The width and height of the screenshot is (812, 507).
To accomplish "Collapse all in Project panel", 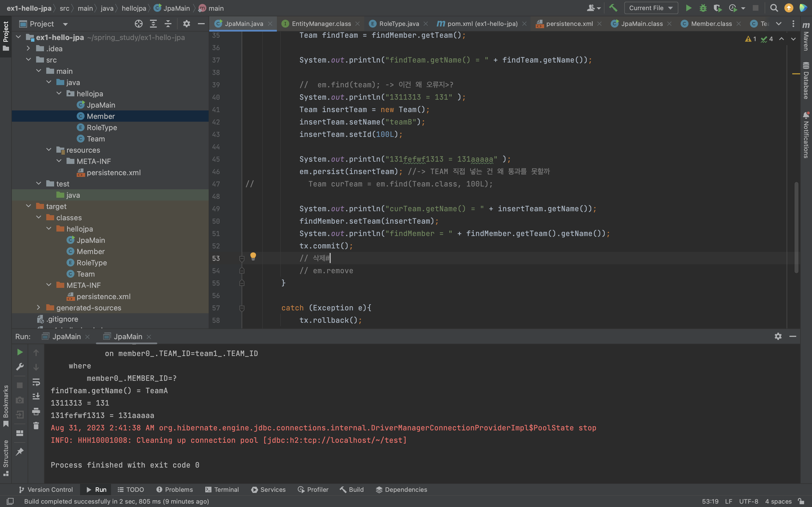I will click(x=168, y=24).
